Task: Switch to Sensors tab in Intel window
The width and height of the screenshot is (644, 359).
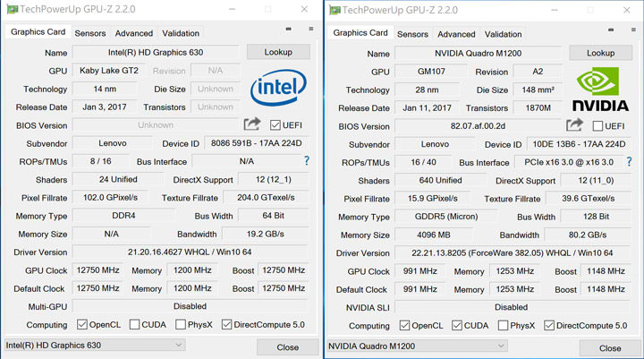Action: click(x=89, y=33)
